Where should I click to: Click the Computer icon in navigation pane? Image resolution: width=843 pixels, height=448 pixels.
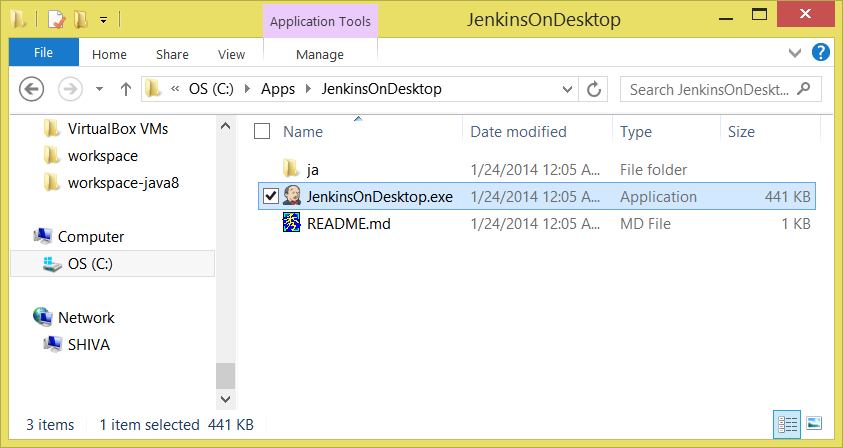42,236
